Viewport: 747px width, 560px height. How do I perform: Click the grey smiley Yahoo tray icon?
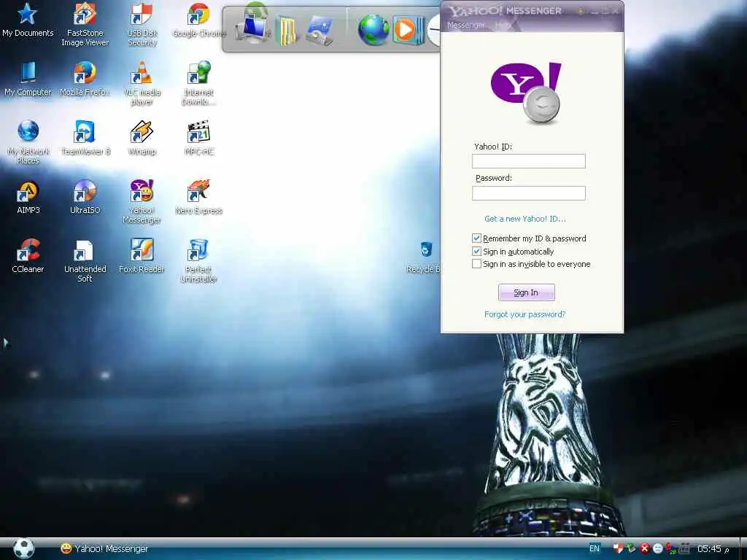[657, 548]
